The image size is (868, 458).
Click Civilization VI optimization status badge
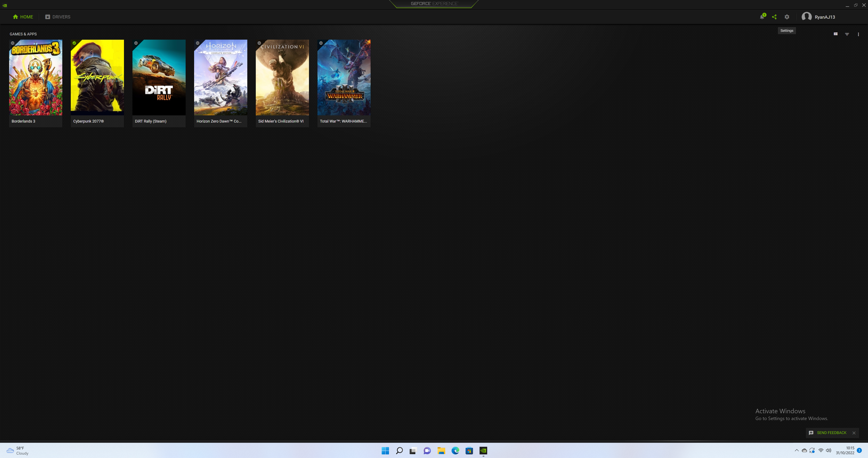tap(259, 43)
